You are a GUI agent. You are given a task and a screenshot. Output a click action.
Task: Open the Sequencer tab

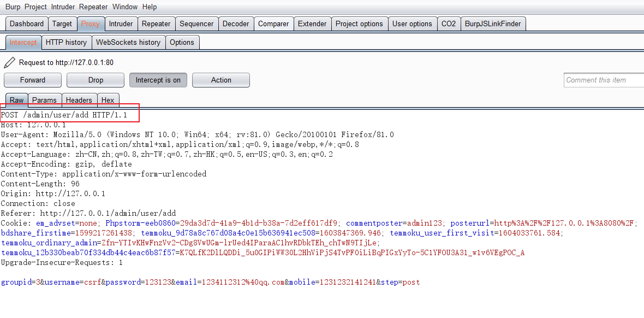(196, 24)
